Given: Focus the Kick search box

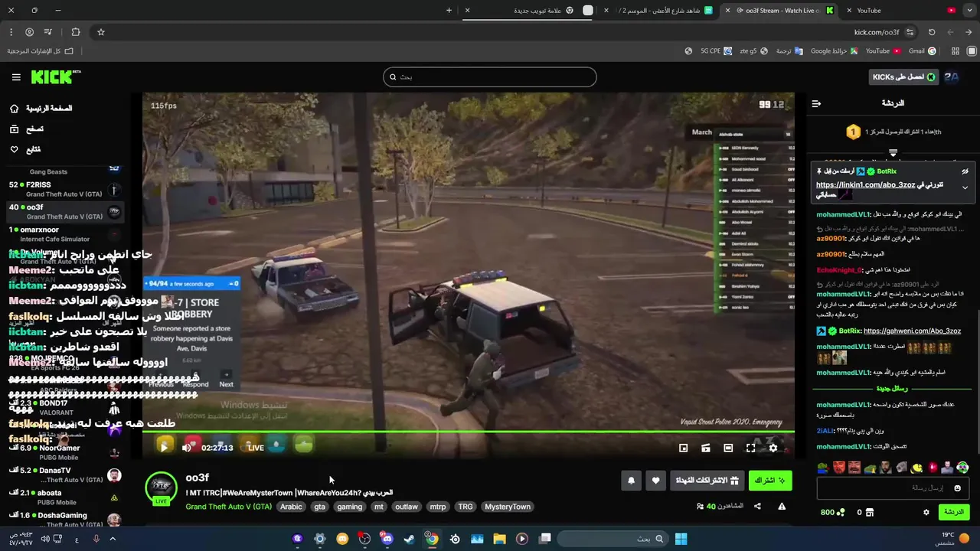Looking at the screenshot, I should tap(490, 77).
